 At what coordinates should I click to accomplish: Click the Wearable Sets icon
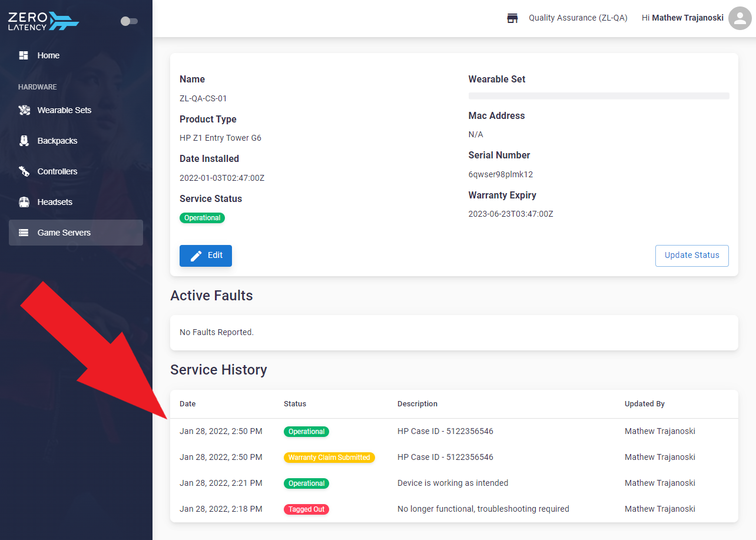click(24, 110)
